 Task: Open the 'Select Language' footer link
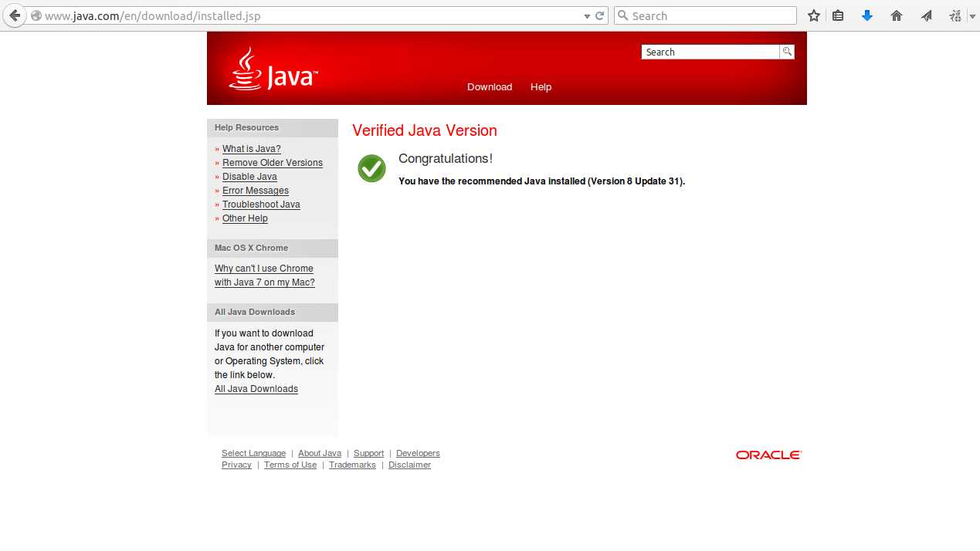pos(253,453)
